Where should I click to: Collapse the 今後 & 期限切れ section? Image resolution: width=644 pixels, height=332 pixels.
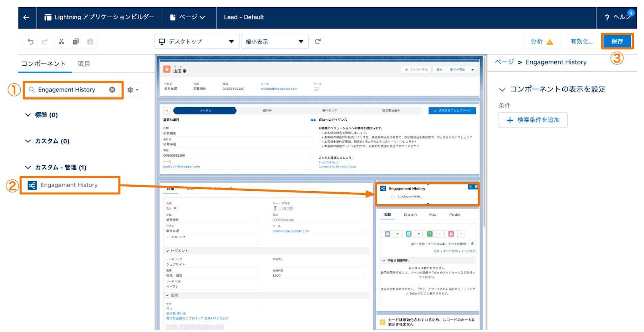[x=384, y=260]
